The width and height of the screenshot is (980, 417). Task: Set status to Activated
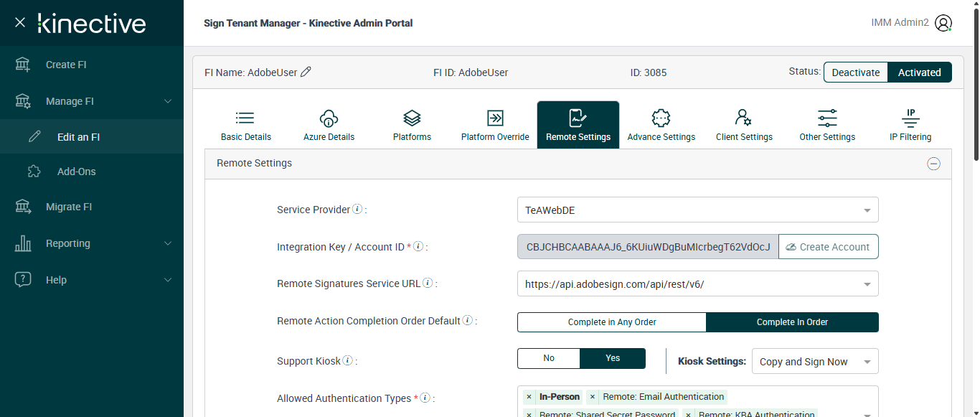[920, 72]
